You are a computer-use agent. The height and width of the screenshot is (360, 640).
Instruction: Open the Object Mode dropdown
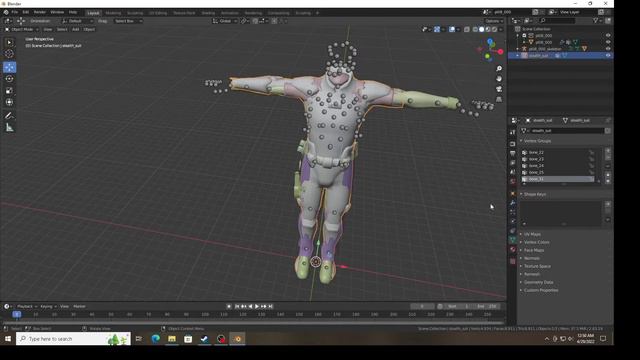point(22,29)
